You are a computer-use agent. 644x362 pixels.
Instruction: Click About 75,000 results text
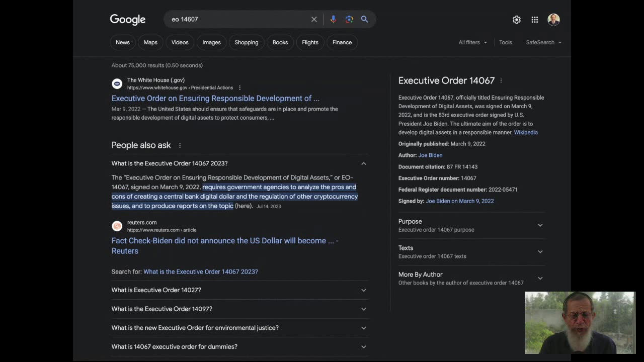[x=157, y=65]
